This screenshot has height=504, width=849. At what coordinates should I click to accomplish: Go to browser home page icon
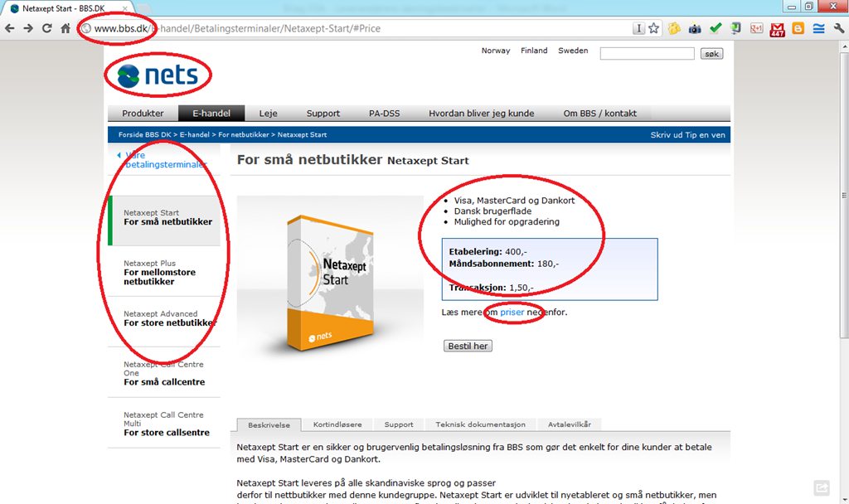(65, 29)
